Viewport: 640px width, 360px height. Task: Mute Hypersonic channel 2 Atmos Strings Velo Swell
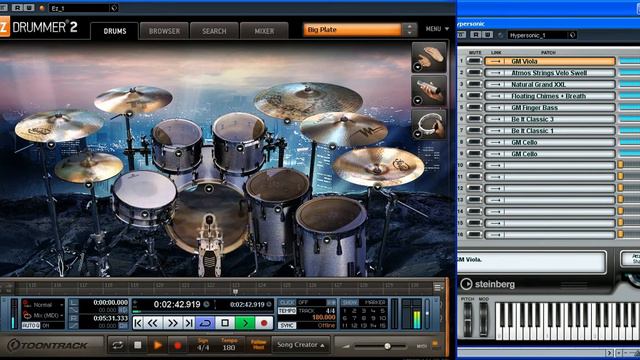coord(474,73)
